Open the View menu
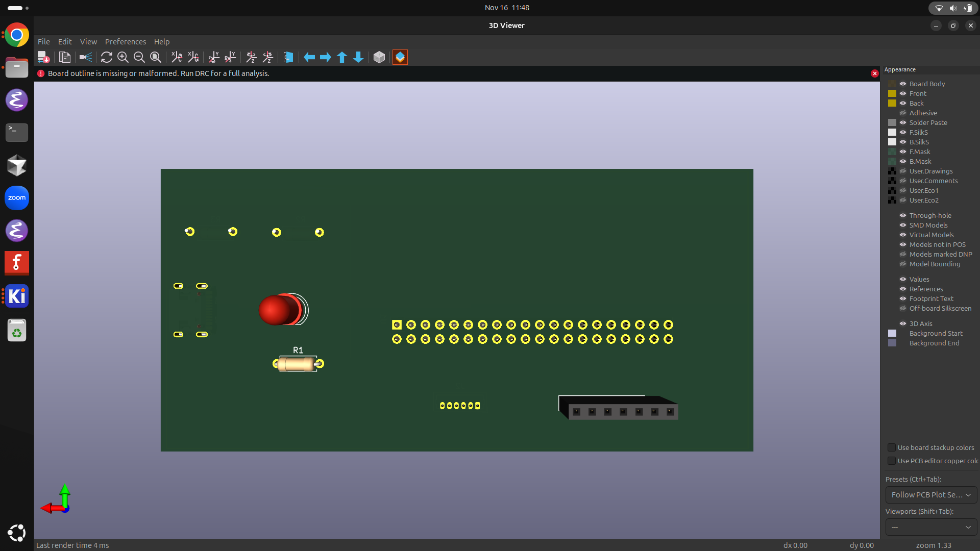The image size is (980, 551). [88, 42]
